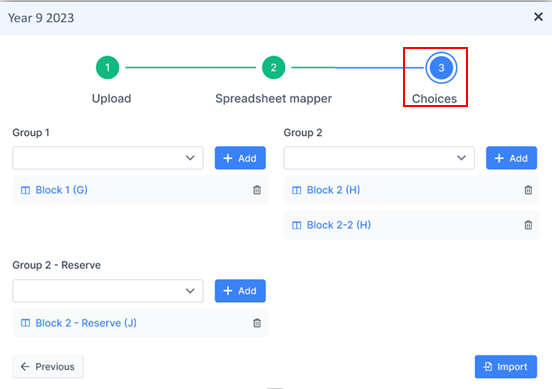Viewport: 552px width, 389px height.
Task: Click the Year 9 2023 title
Action: (x=41, y=18)
